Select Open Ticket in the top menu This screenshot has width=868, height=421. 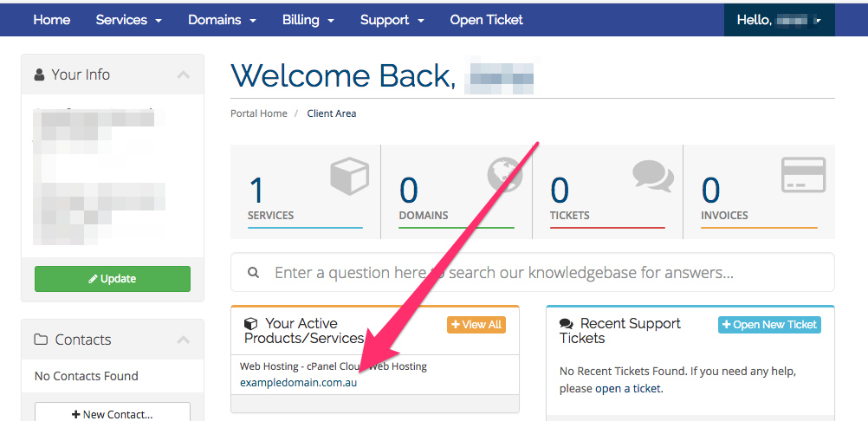[x=487, y=20]
